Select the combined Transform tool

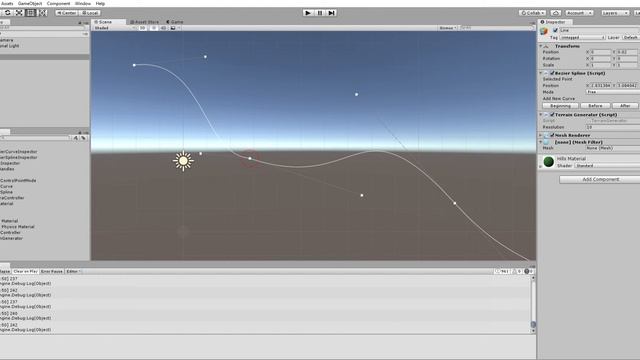[42, 13]
